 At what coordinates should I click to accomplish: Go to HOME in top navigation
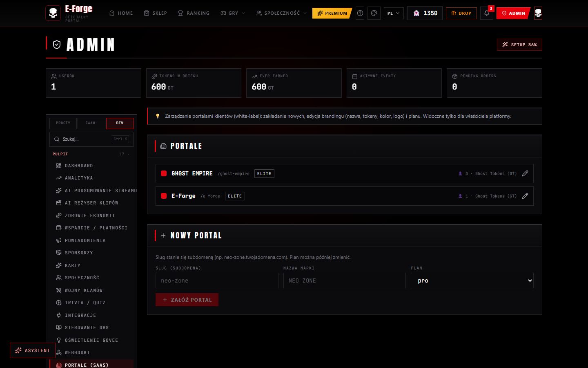[121, 13]
